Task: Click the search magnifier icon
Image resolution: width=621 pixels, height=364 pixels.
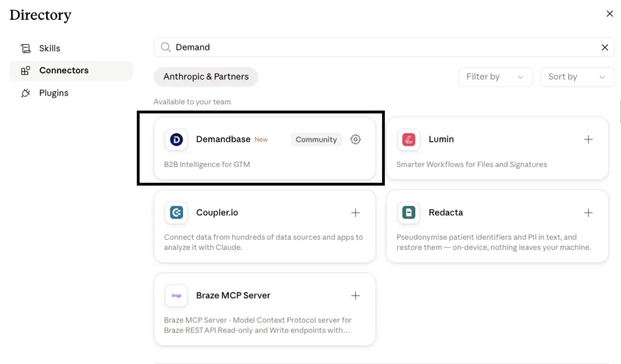Action: (x=166, y=47)
